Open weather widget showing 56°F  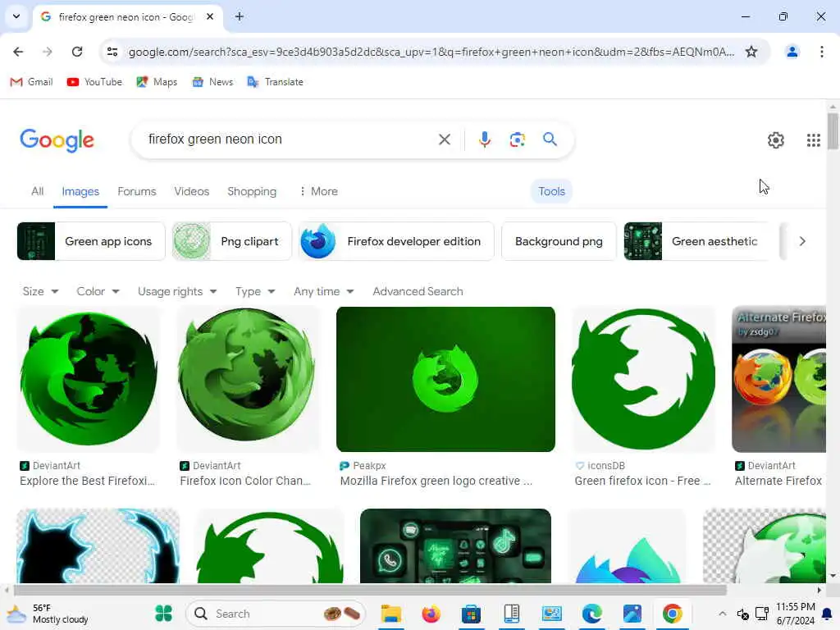point(48,614)
